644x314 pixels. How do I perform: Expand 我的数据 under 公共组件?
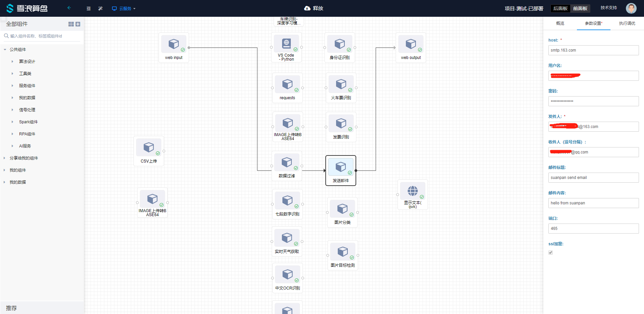(12, 98)
